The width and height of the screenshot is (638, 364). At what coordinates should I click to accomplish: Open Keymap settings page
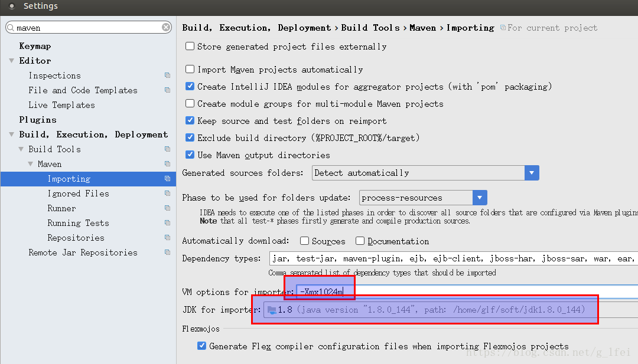(x=35, y=46)
